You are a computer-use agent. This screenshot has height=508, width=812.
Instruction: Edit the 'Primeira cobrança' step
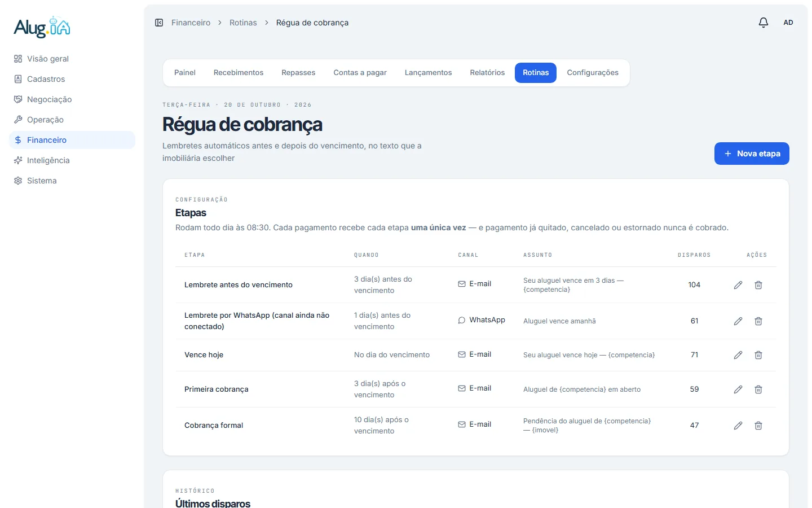(738, 389)
